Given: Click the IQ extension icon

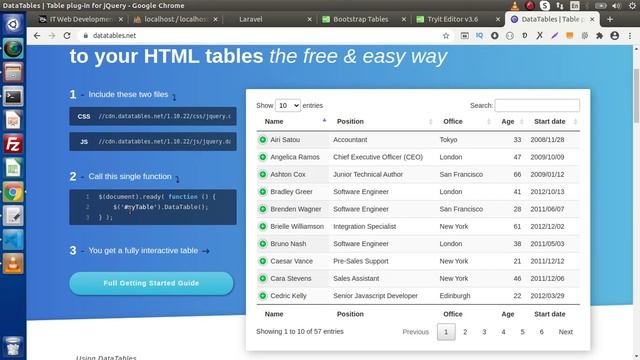Looking at the screenshot, I should [480, 36].
